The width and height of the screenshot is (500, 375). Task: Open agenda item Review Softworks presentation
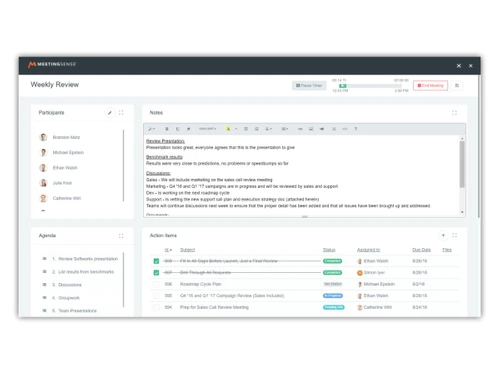coord(88,259)
